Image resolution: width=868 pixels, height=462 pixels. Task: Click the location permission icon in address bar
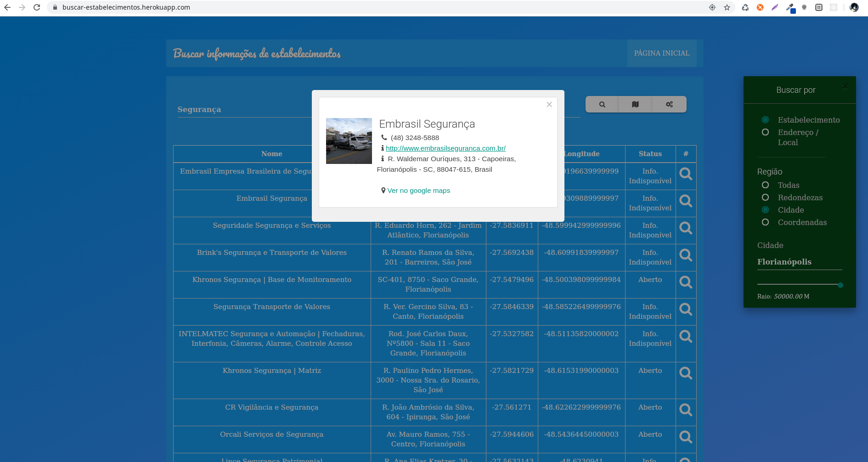click(712, 7)
